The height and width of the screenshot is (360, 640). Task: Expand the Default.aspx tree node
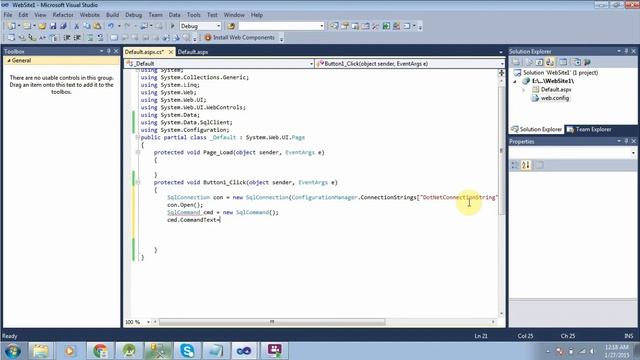(x=524, y=89)
